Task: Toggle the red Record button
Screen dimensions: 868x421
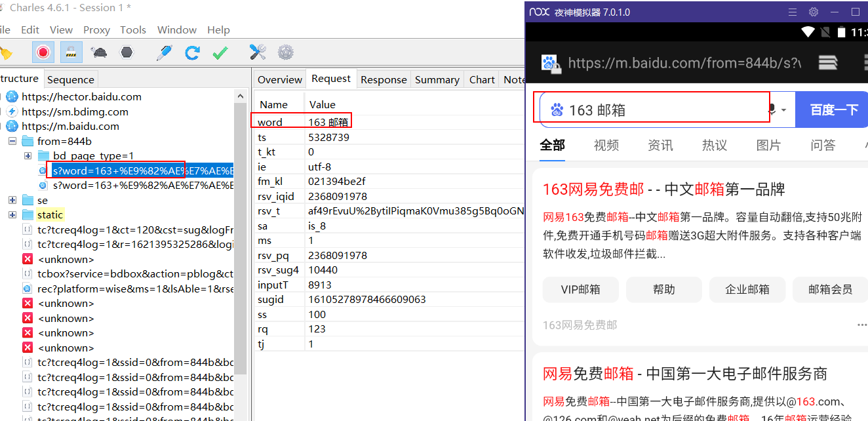Action: 43,52
